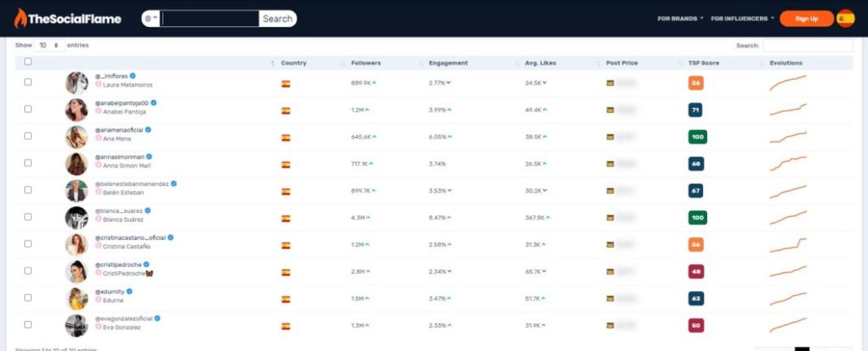Click evolution chart for Blanca Suárez
Viewport: 868px width, 351px height.
[x=788, y=218]
